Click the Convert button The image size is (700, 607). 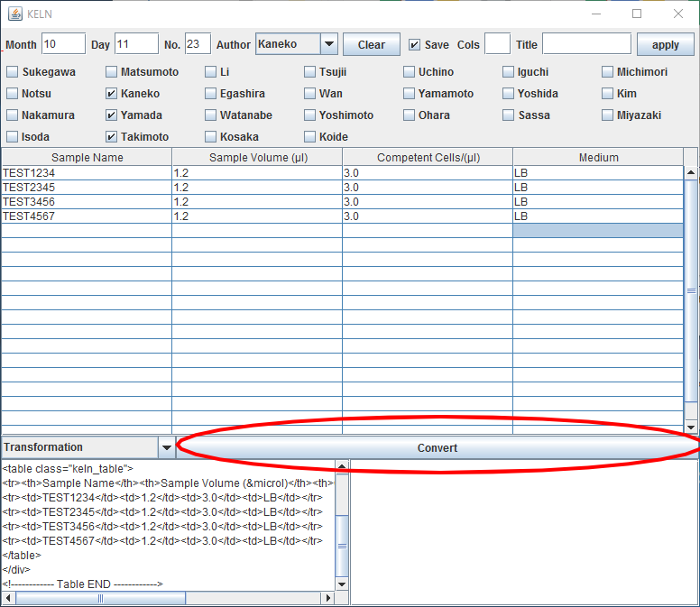437,447
